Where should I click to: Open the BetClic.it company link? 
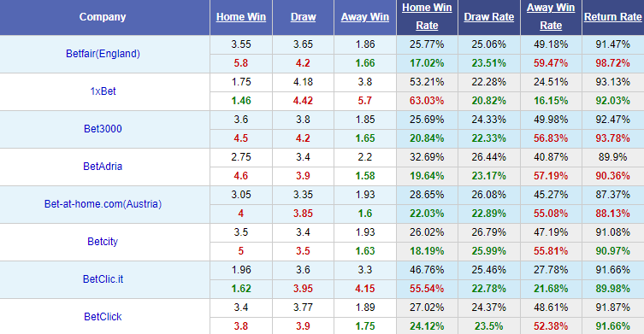103,279
